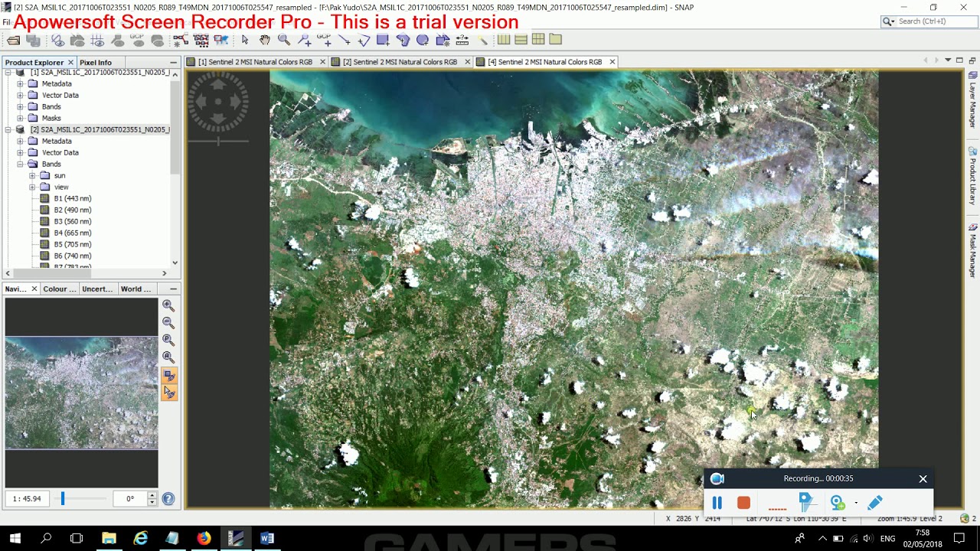Expand the view folder node

click(32, 187)
